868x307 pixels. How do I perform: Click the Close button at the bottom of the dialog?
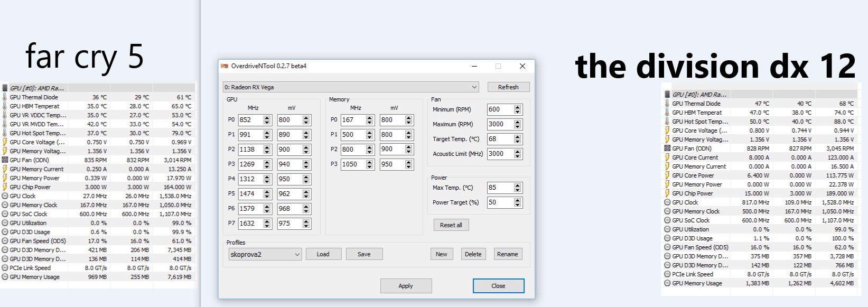coord(498,286)
